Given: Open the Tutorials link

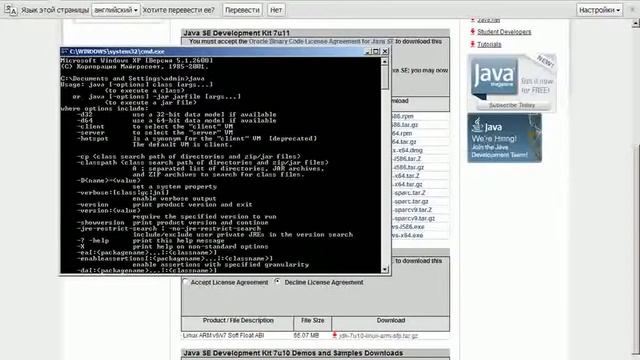Looking at the screenshot, I should click(489, 44).
